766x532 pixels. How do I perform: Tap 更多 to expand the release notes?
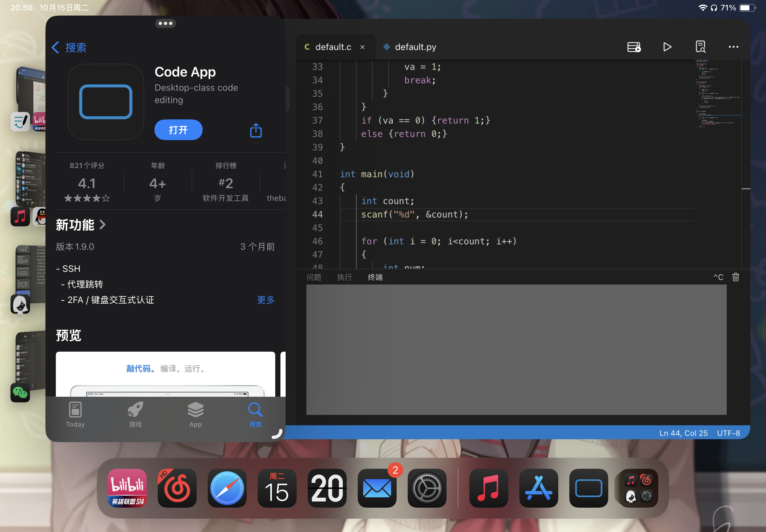coord(266,300)
